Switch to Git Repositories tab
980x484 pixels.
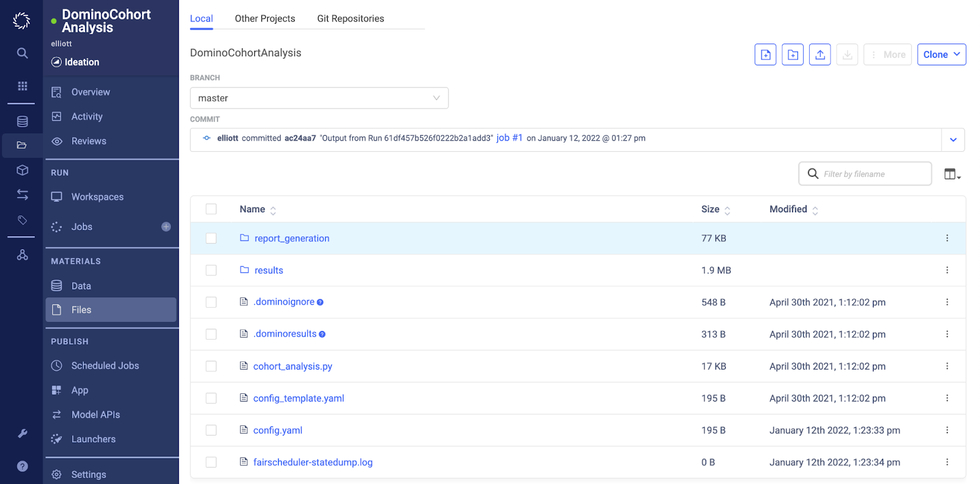(350, 18)
